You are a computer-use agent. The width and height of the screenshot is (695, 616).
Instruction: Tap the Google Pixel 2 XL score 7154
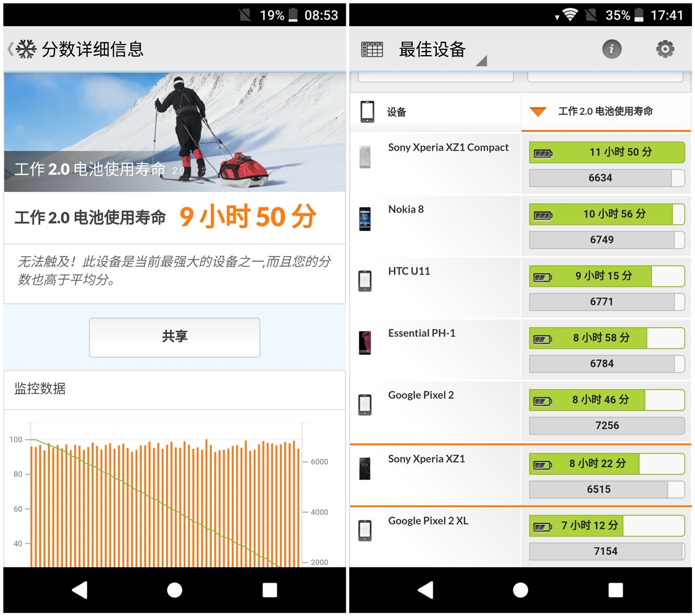pos(605,551)
